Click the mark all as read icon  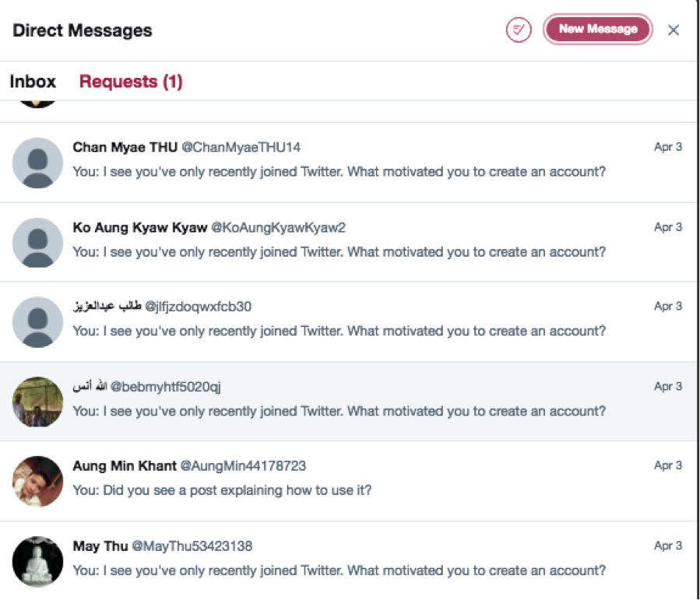tap(519, 30)
